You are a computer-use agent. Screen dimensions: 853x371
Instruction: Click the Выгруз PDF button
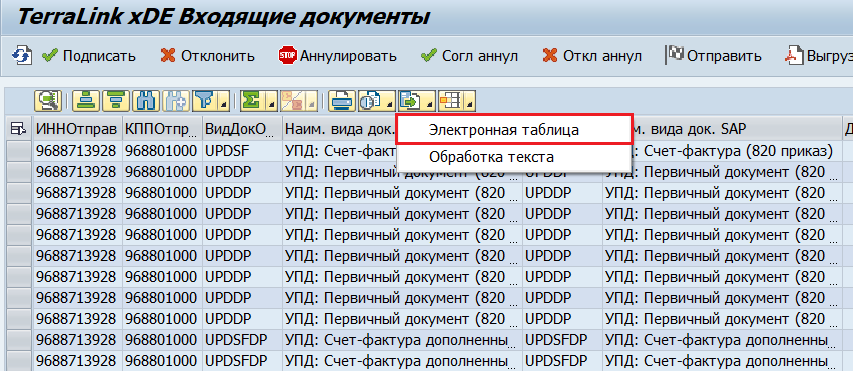(x=818, y=56)
